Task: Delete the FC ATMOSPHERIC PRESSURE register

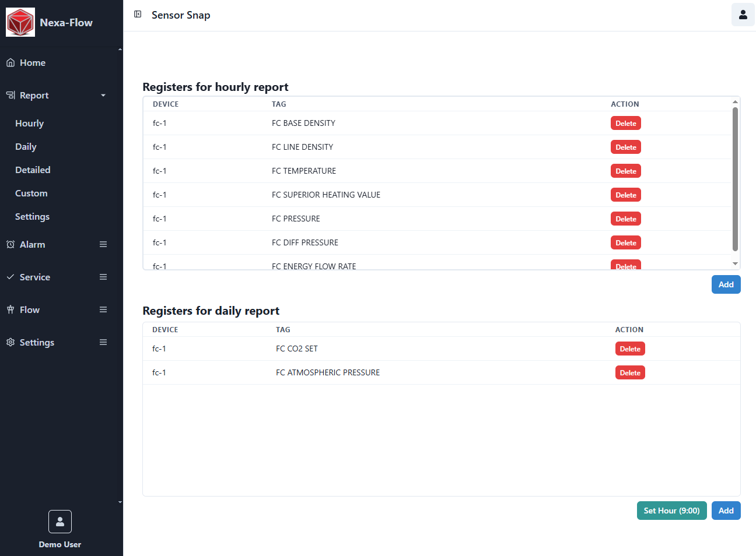Action: click(629, 373)
